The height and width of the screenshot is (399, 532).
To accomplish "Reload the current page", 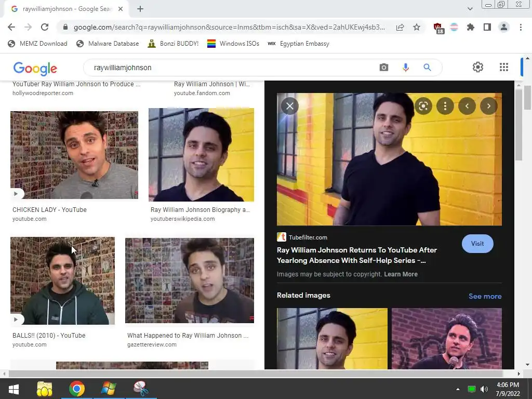I will [x=45, y=27].
